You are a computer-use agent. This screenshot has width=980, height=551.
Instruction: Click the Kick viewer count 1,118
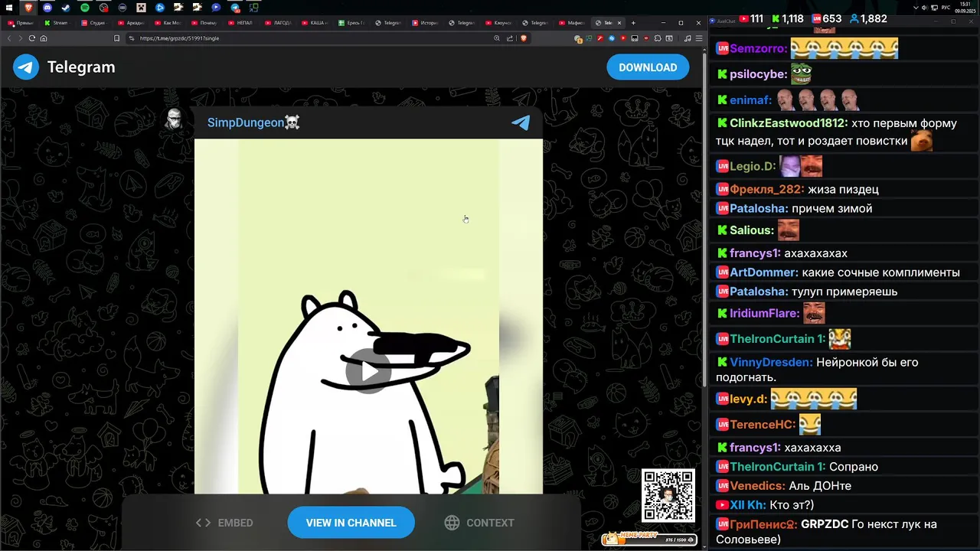point(787,18)
